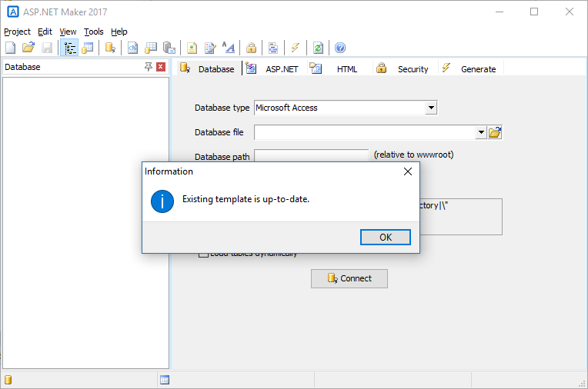Click the page with picture toolbar icon

click(192, 48)
